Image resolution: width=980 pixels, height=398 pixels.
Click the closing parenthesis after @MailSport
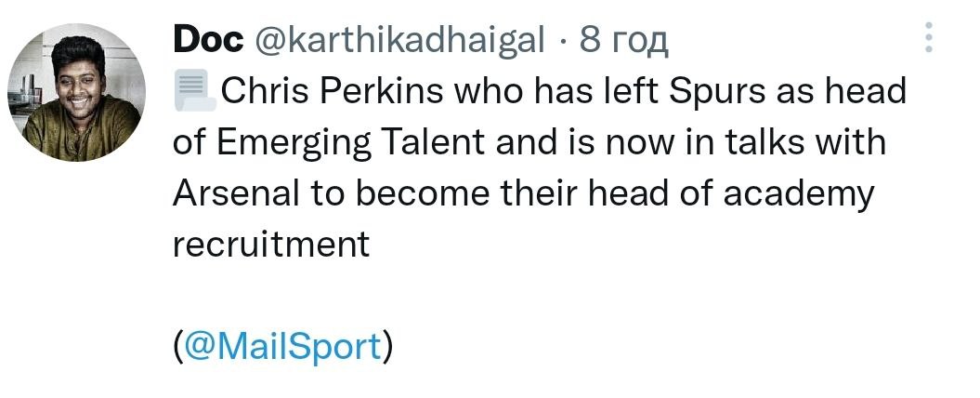coord(389,347)
